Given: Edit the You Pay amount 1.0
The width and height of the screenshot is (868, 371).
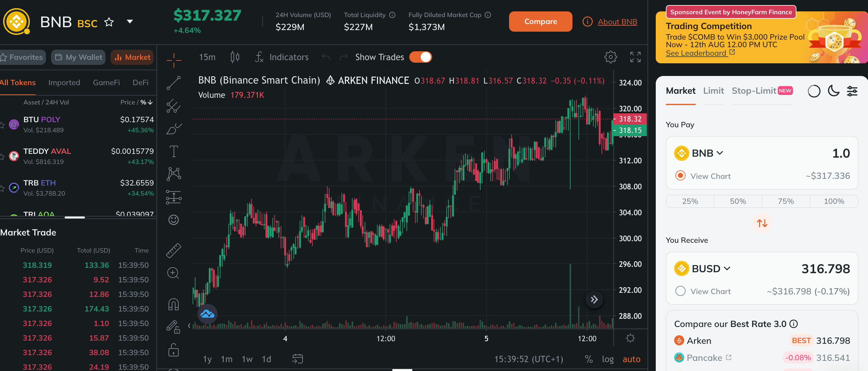Looking at the screenshot, I should (841, 153).
